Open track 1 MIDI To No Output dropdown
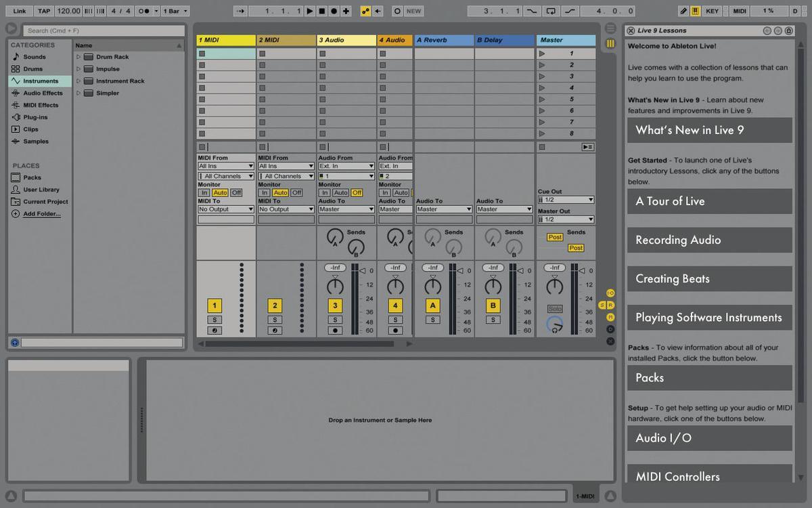Viewport: 812px width, 508px height. pyautogui.click(x=226, y=209)
